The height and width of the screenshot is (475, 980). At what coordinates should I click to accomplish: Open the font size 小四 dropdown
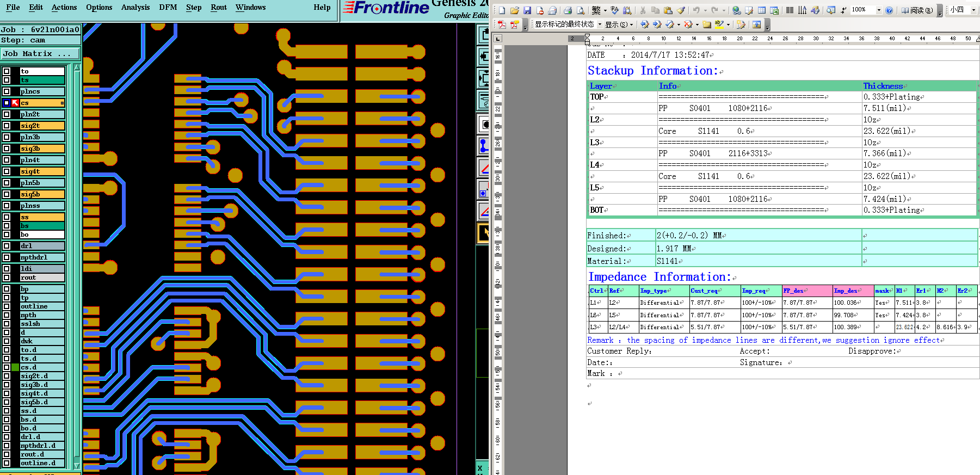point(973,10)
